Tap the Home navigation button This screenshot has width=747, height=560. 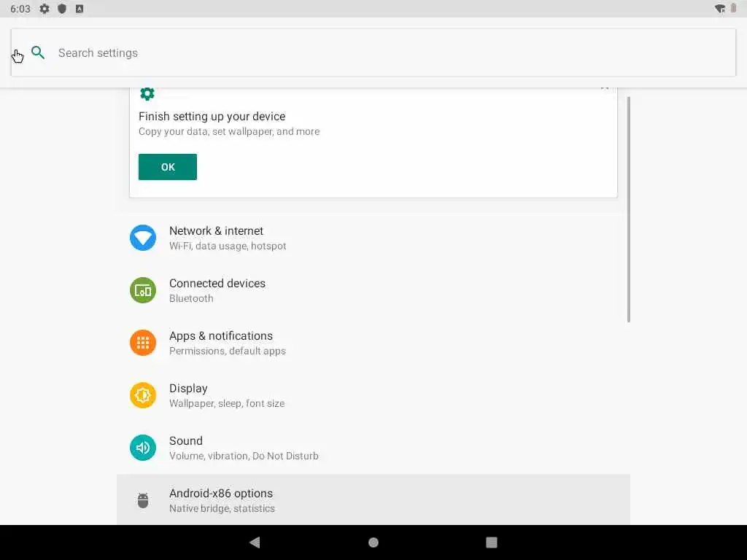[373, 542]
